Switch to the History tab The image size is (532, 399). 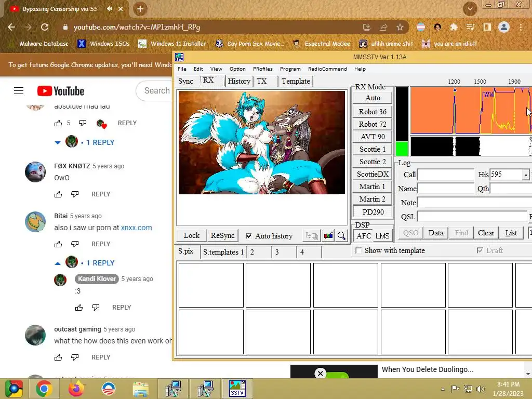point(239,81)
